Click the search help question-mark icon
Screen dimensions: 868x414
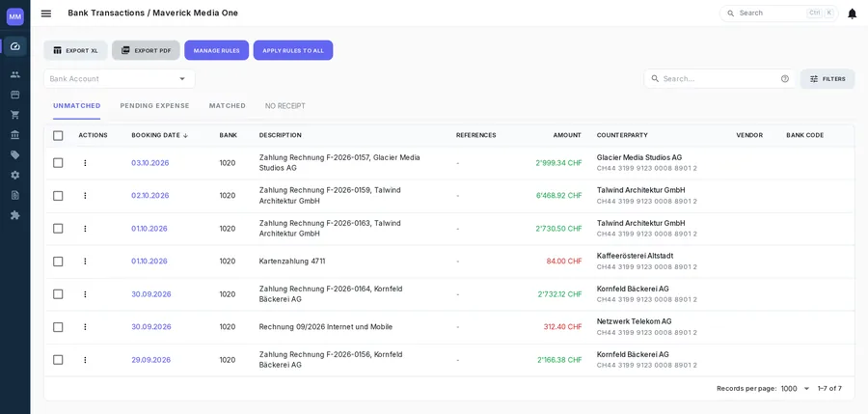784,79
